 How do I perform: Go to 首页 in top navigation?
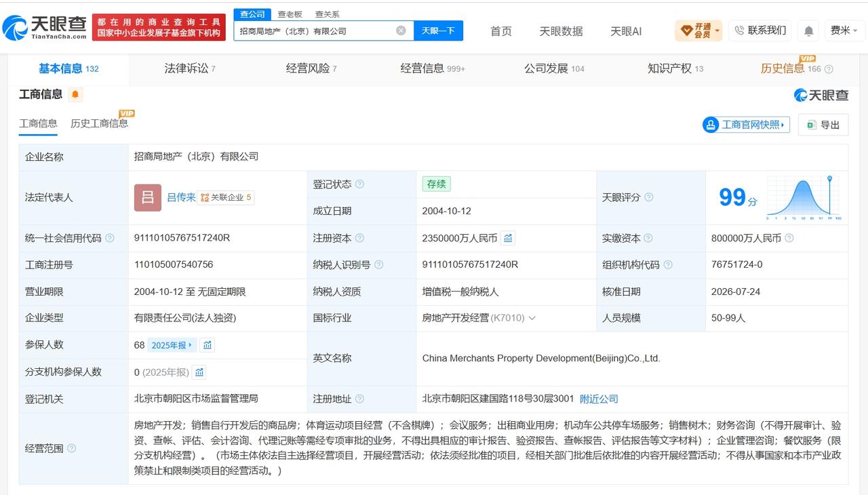click(501, 31)
